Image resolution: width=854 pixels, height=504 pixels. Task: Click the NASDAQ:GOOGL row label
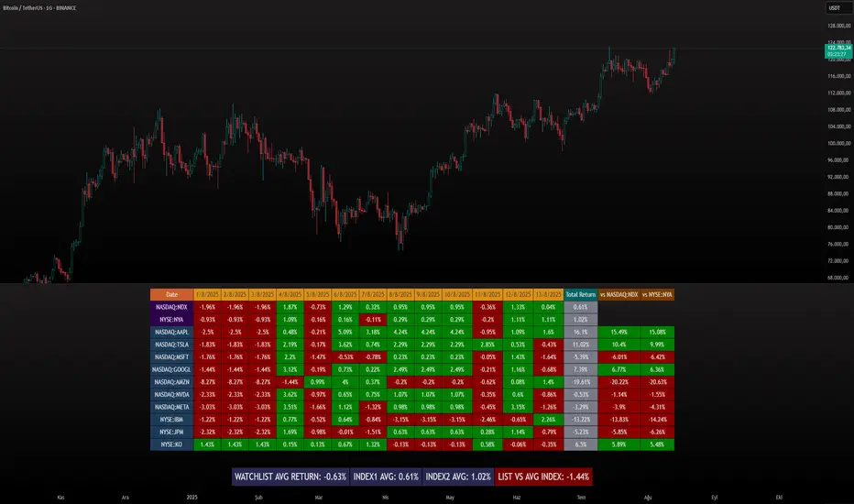point(171,370)
